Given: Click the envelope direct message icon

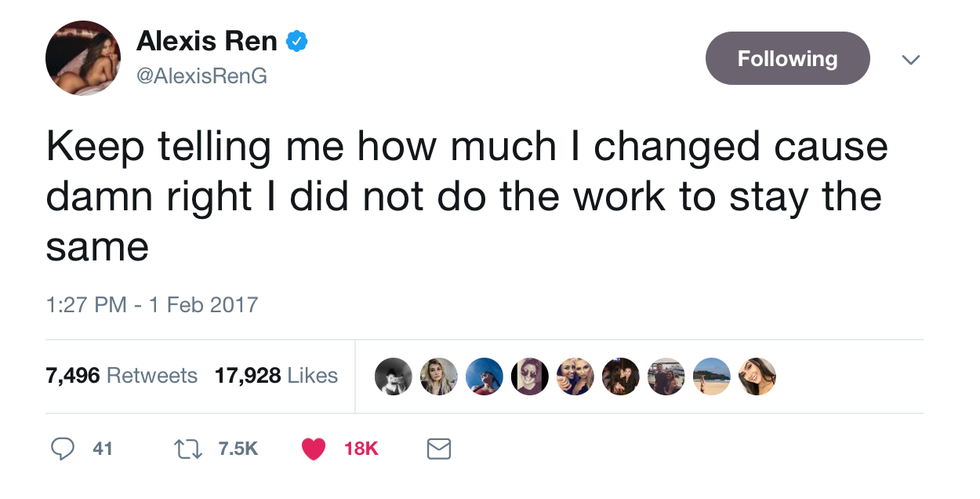Looking at the screenshot, I should coord(439,449).
